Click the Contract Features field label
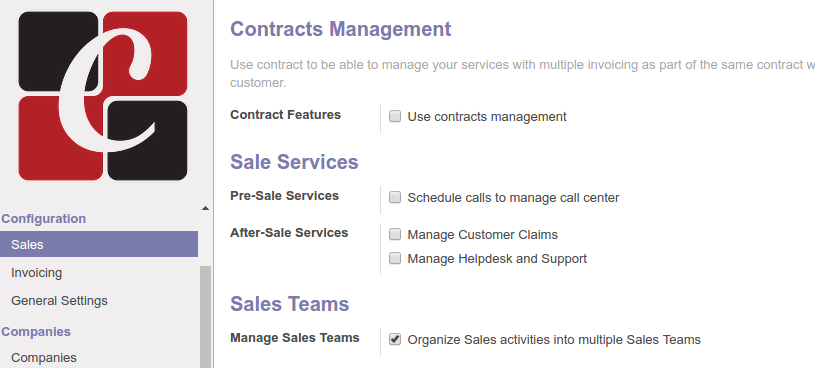This screenshot has height=368, width=815. (285, 115)
